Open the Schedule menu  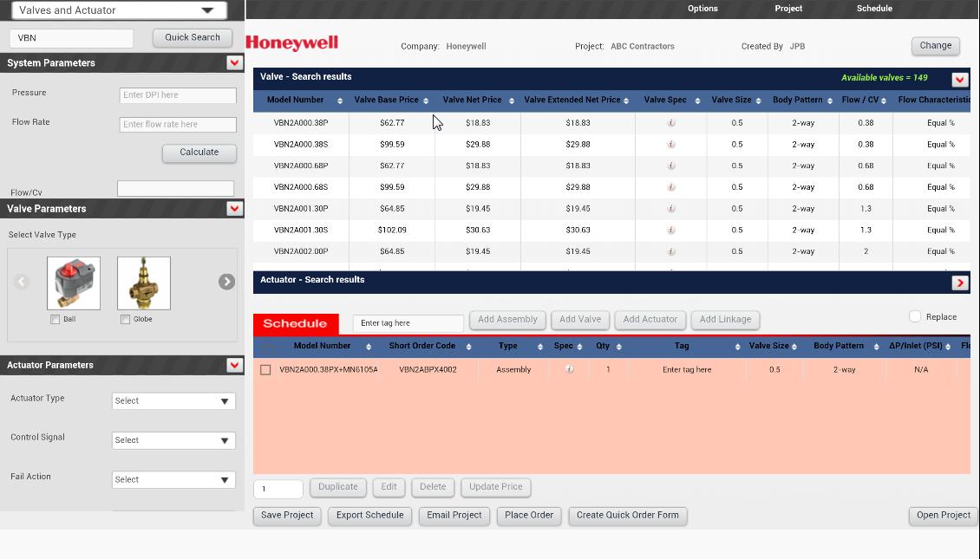coord(874,9)
